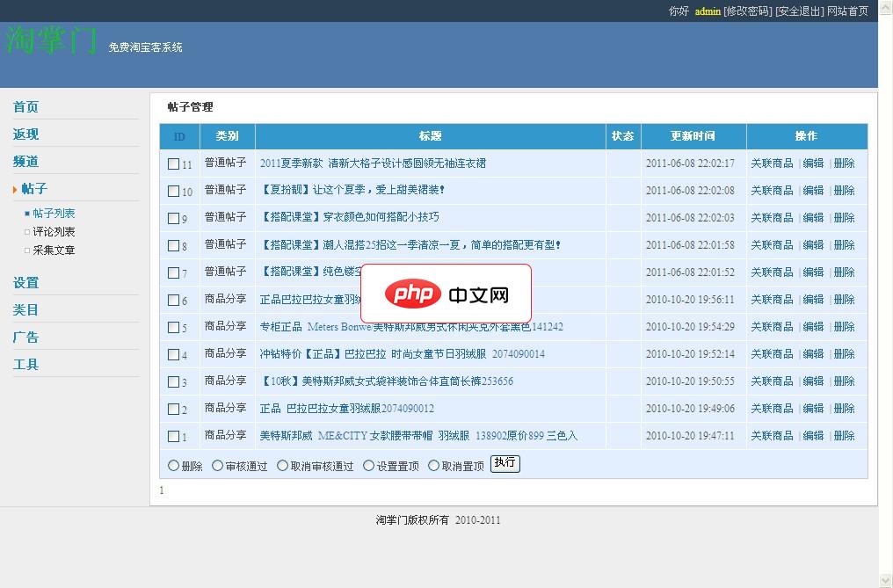Select the 审核通过 radio option
The height and width of the screenshot is (588, 893).
click(215, 464)
